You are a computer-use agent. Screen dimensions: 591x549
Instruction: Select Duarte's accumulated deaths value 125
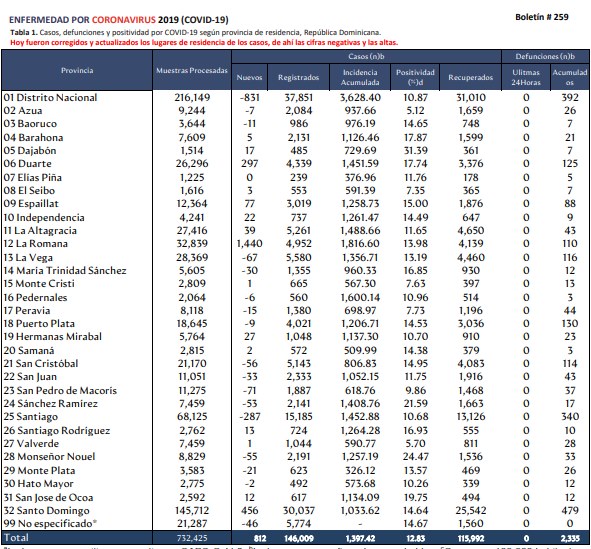(x=570, y=164)
